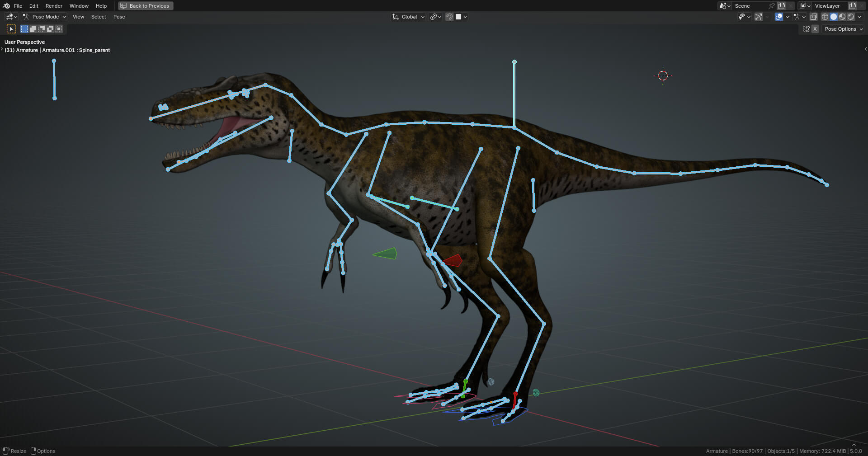Open the view layer browse icon beside ViewLayer
The height and width of the screenshot is (456, 868).
805,6
